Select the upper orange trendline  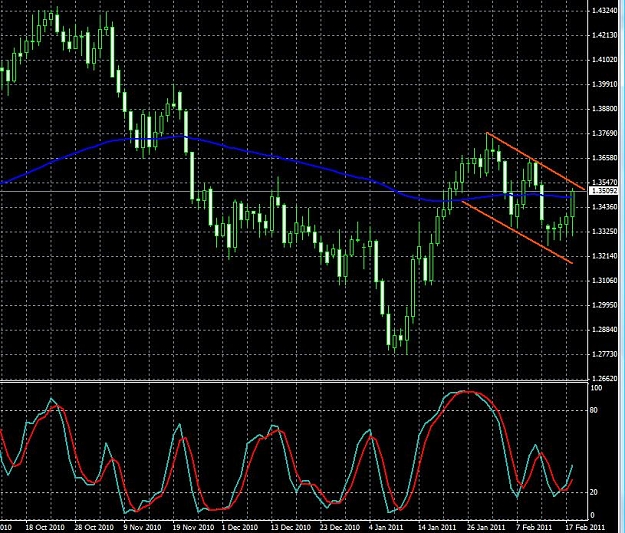click(x=535, y=161)
